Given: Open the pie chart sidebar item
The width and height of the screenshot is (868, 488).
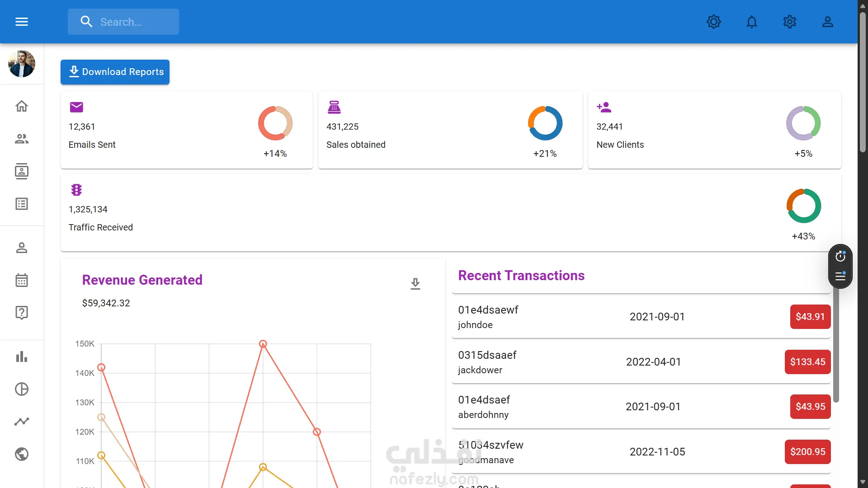Looking at the screenshot, I should (x=22, y=389).
